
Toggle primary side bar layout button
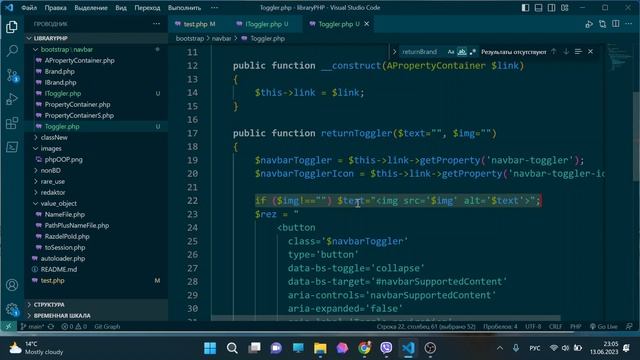525,8
